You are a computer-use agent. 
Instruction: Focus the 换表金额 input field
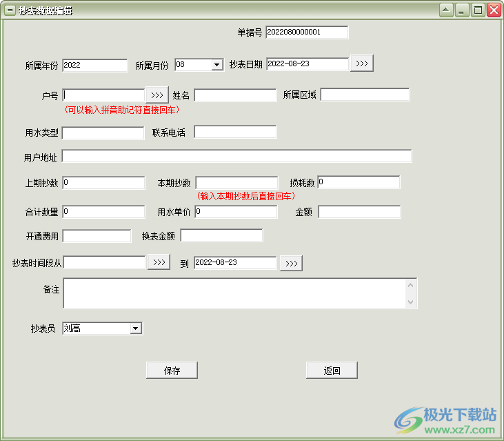(x=221, y=235)
